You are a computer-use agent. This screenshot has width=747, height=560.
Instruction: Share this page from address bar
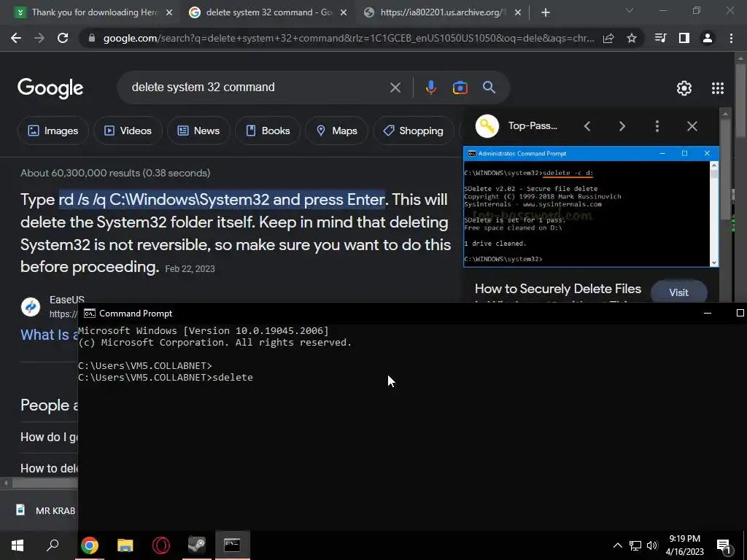pos(608,39)
